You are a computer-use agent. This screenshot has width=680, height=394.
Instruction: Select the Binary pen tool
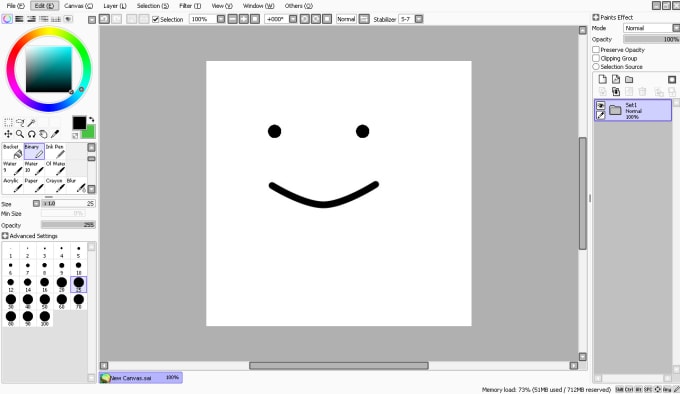tap(34, 151)
